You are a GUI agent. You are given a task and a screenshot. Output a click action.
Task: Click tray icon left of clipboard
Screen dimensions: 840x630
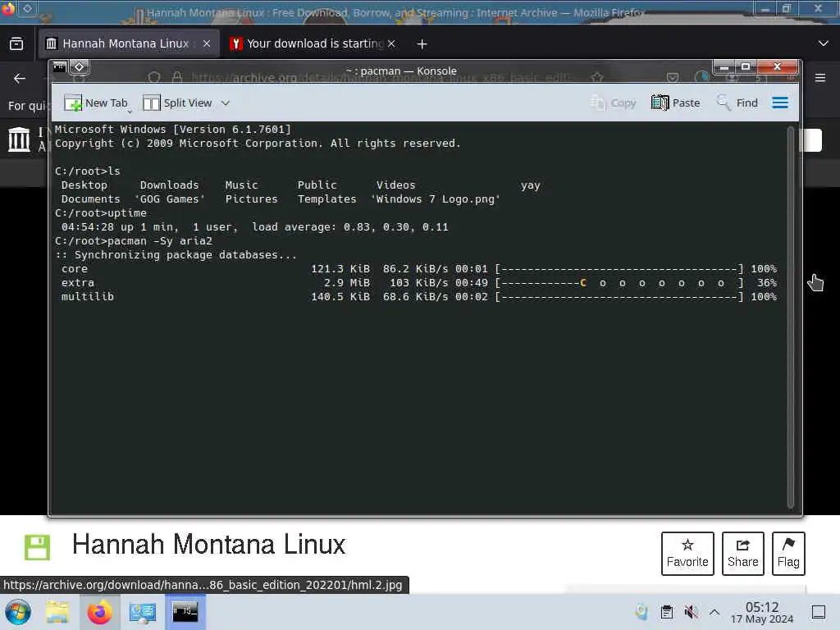(x=641, y=612)
